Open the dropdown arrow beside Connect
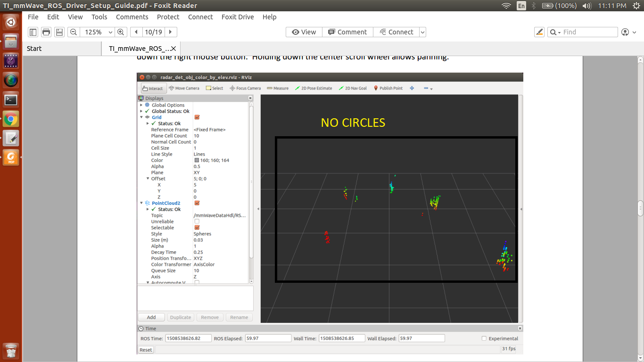644x362 pixels. pyautogui.click(x=422, y=32)
